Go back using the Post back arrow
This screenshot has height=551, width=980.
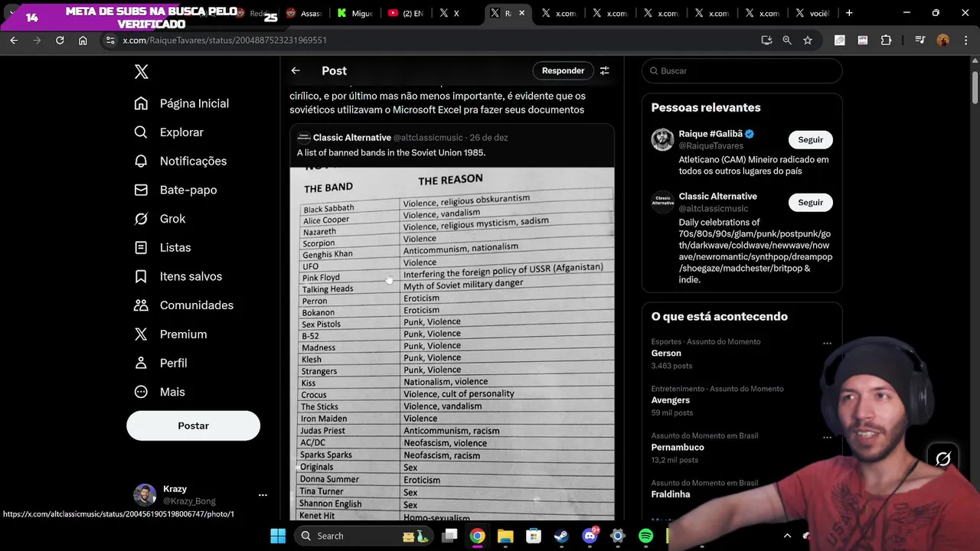coord(296,70)
